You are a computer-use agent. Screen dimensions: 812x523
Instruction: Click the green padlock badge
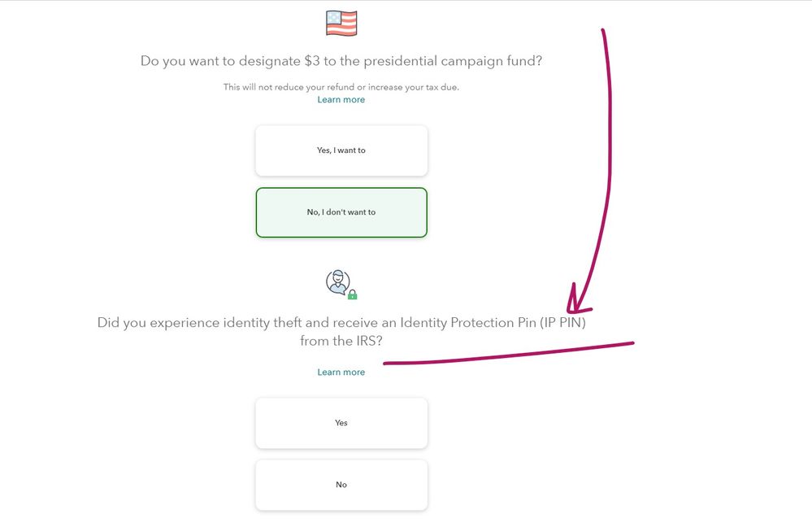click(x=352, y=294)
